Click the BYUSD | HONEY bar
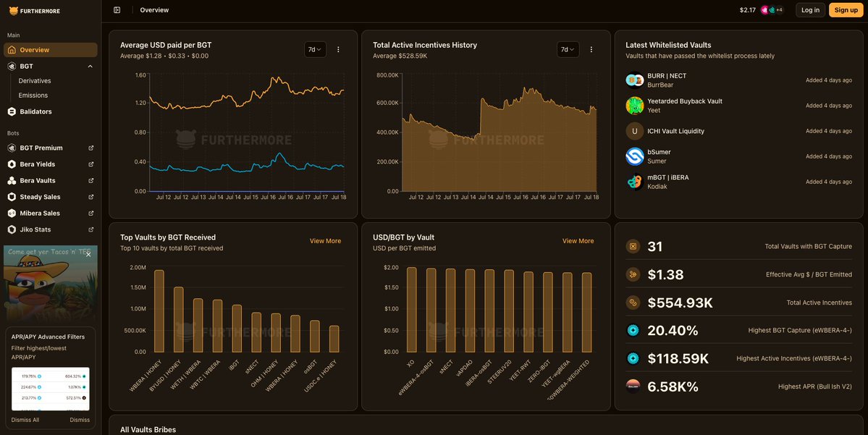Screen dimensions: 868x435 tap(178, 319)
